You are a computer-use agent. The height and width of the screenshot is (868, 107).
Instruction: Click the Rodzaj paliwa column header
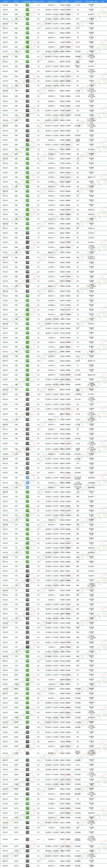tap(27, 1)
